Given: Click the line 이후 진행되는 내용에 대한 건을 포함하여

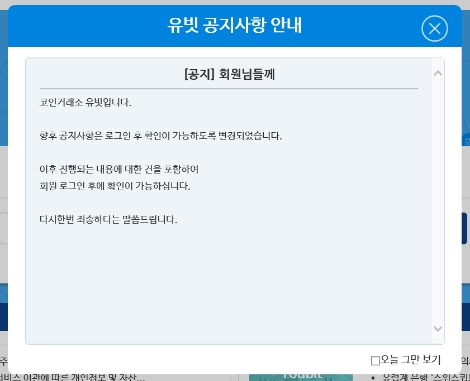Looking at the screenshot, I should pyautogui.click(x=119, y=169).
